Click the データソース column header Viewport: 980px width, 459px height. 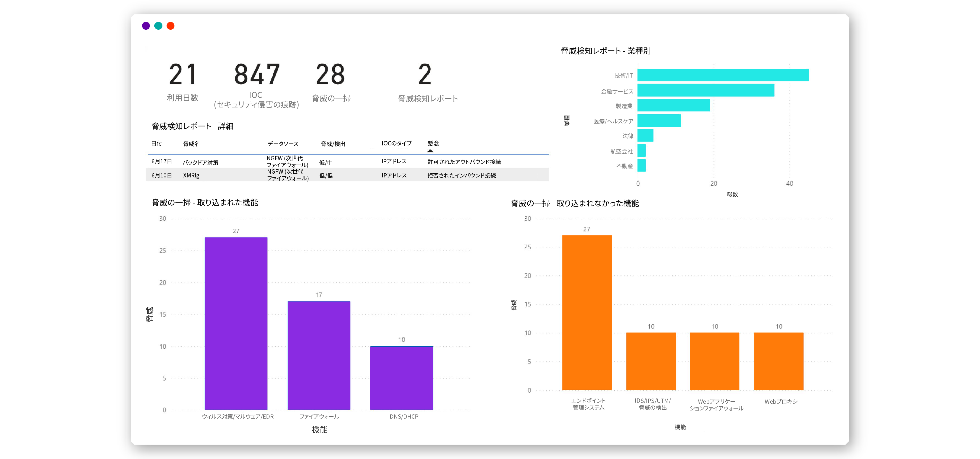tap(283, 144)
